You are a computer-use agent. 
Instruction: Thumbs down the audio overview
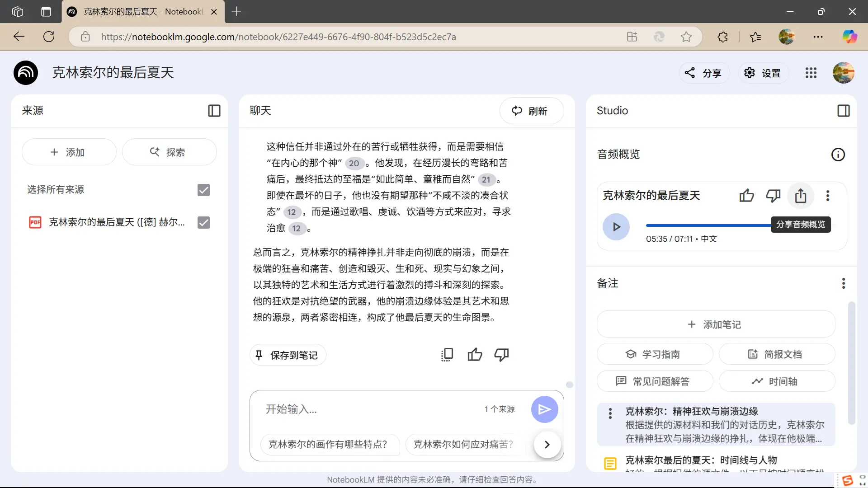pos(774,196)
